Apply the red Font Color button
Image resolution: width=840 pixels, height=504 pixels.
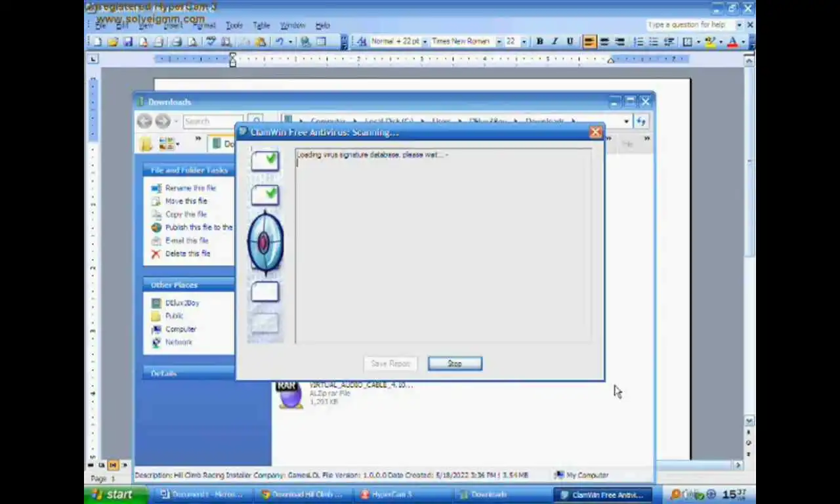(x=733, y=41)
